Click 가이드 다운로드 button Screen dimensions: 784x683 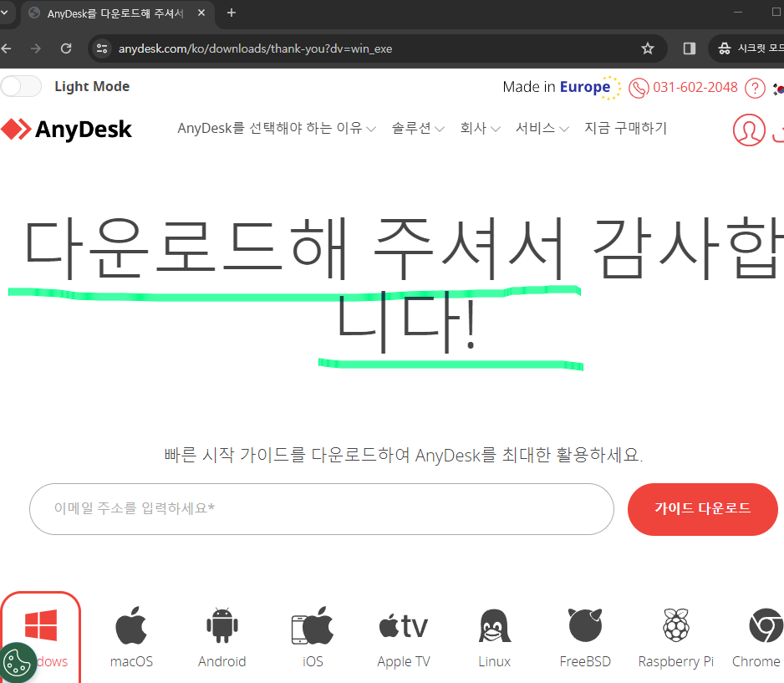point(702,509)
